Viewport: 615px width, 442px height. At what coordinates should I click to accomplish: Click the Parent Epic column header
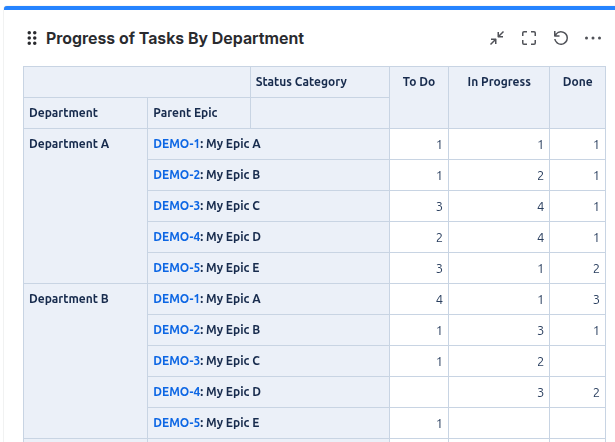[x=185, y=113]
